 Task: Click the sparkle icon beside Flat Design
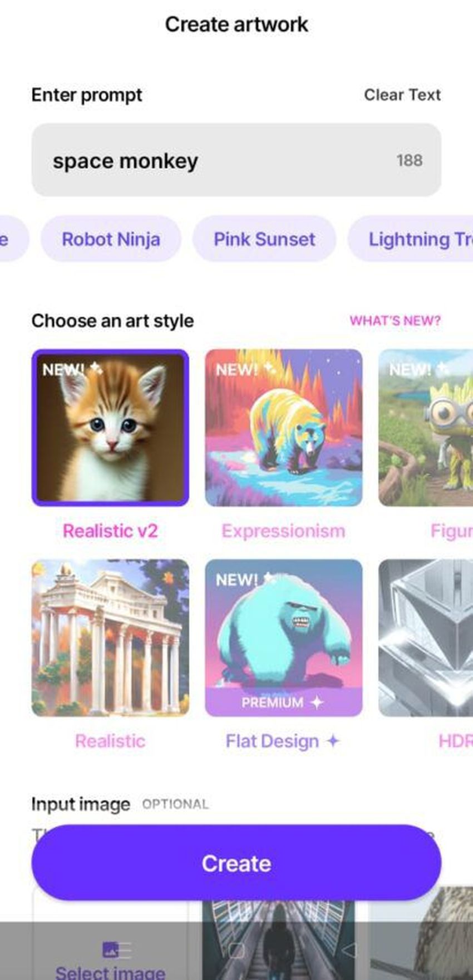(x=333, y=741)
